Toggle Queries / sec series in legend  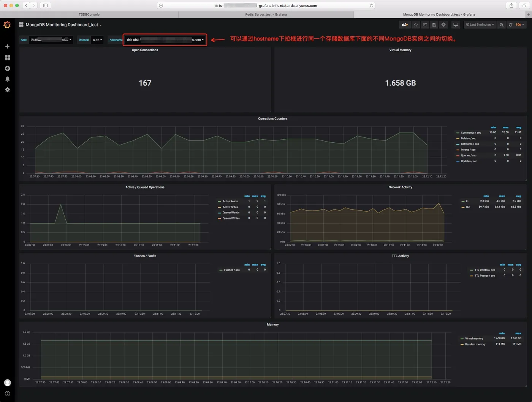(x=469, y=155)
